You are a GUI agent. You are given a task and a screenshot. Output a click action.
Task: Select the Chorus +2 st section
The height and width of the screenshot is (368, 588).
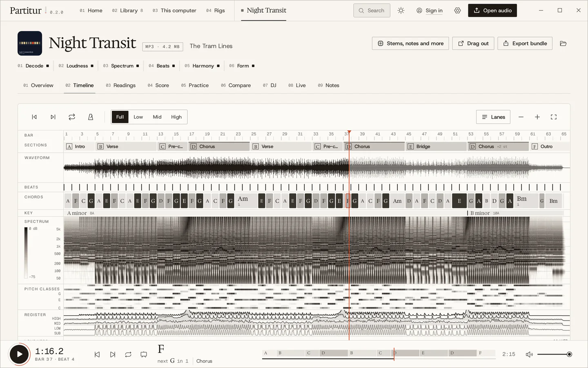498,146
